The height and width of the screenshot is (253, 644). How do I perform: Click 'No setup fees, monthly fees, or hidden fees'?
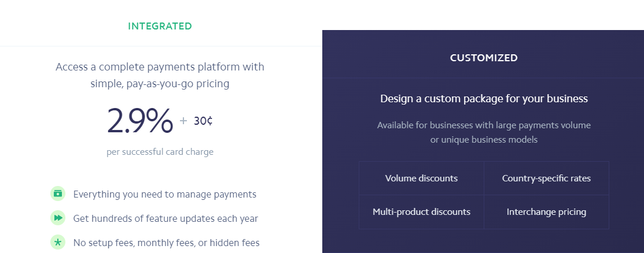[166, 243]
